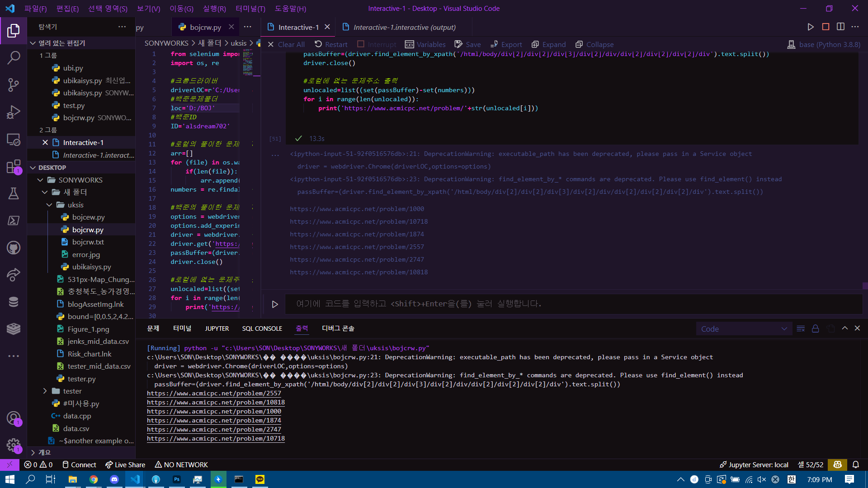This screenshot has height=488, width=868.
Task: Switch to the SQL CONSOLE tab
Action: [x=262, y=328]
